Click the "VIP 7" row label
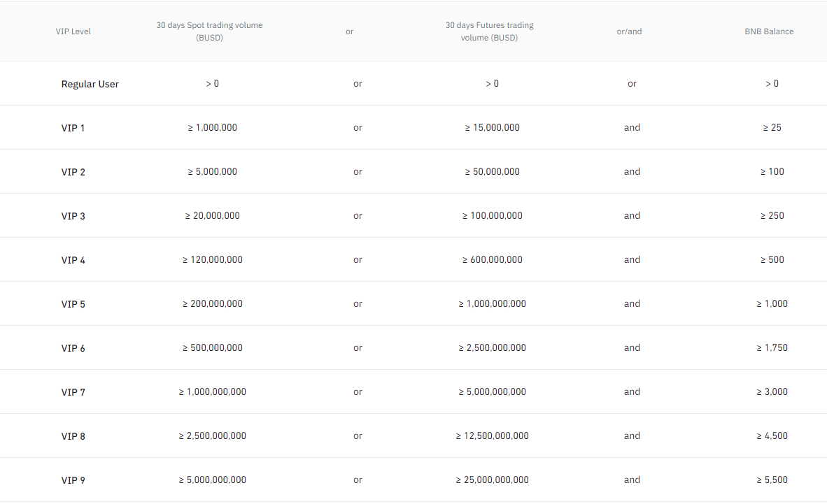This screenshot has width=827, height=504. (73, 392)
